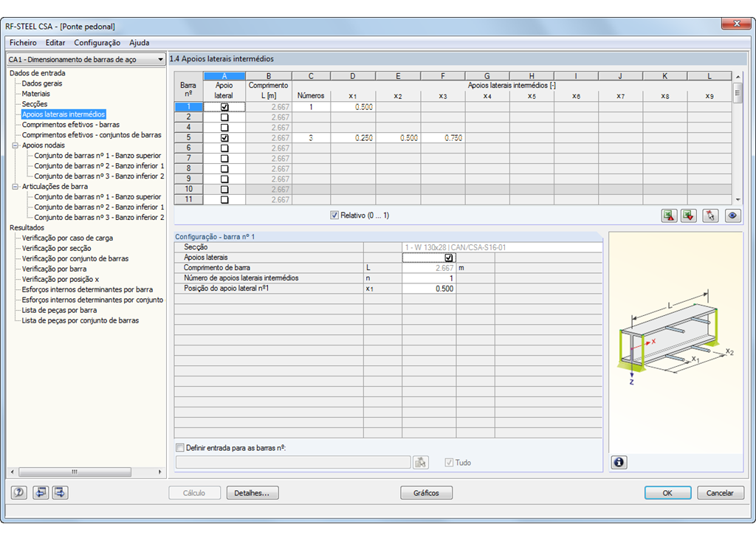
Task: Click the bar numbers input field
Action: click(x=293, y=463)
